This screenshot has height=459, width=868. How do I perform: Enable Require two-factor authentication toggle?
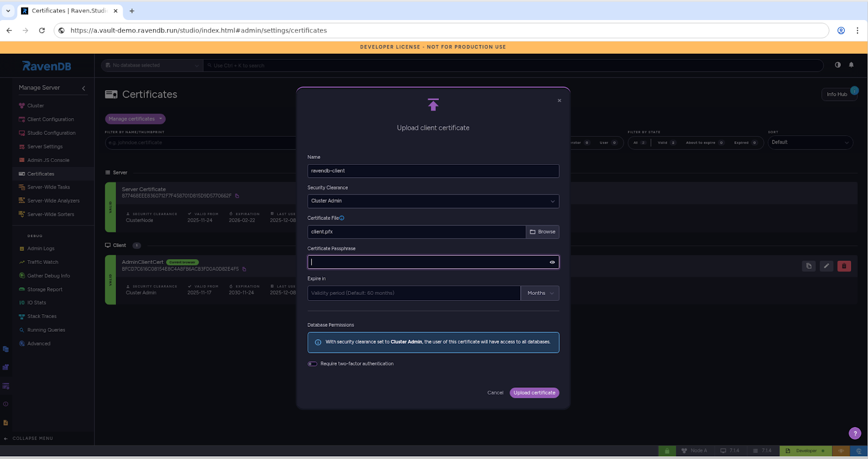pyautogui.click(x=312, y=364)
